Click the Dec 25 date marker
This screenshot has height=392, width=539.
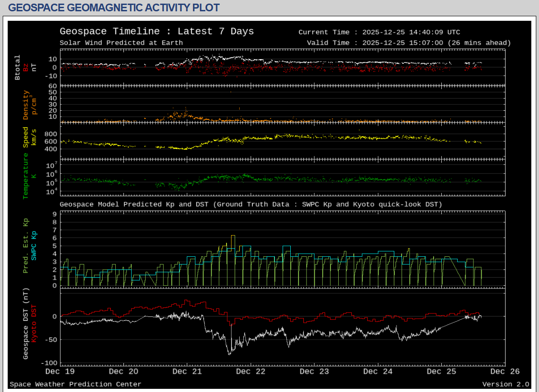441,372
